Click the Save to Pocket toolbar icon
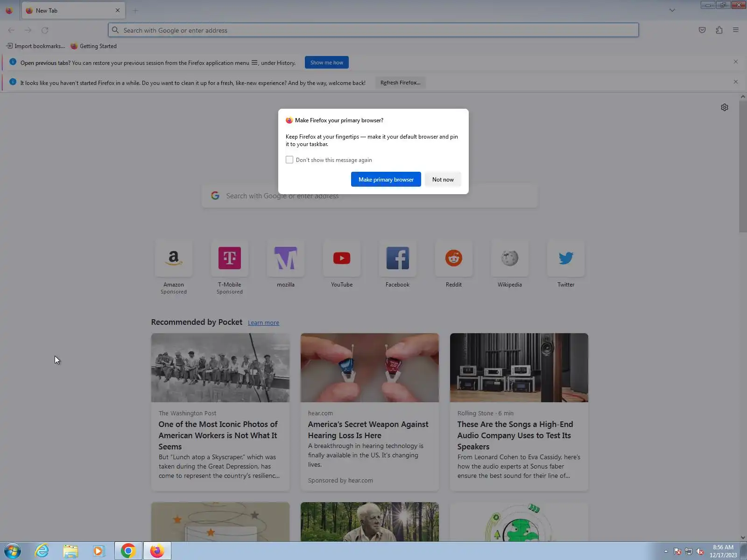The image size is (747, 560). tap(702, 30)
